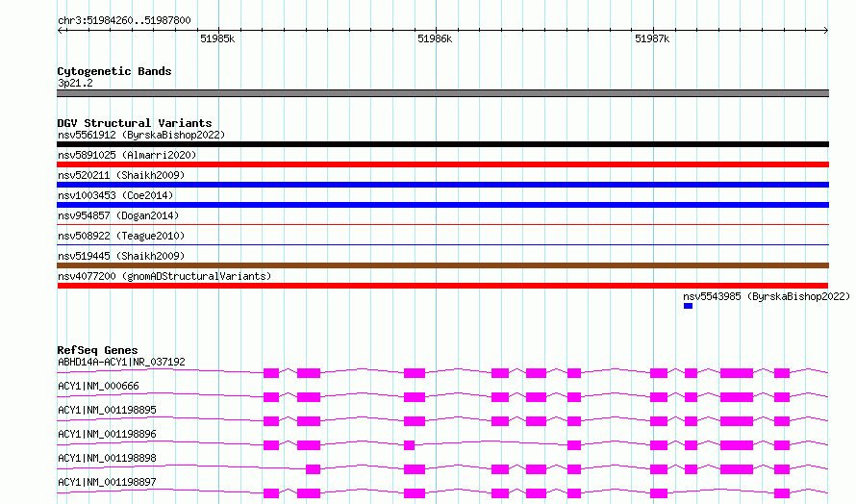The image size is (856, 504).
Task: Open nsv4077200 (gnomADStructuralVariants) label
Action: 164,276
